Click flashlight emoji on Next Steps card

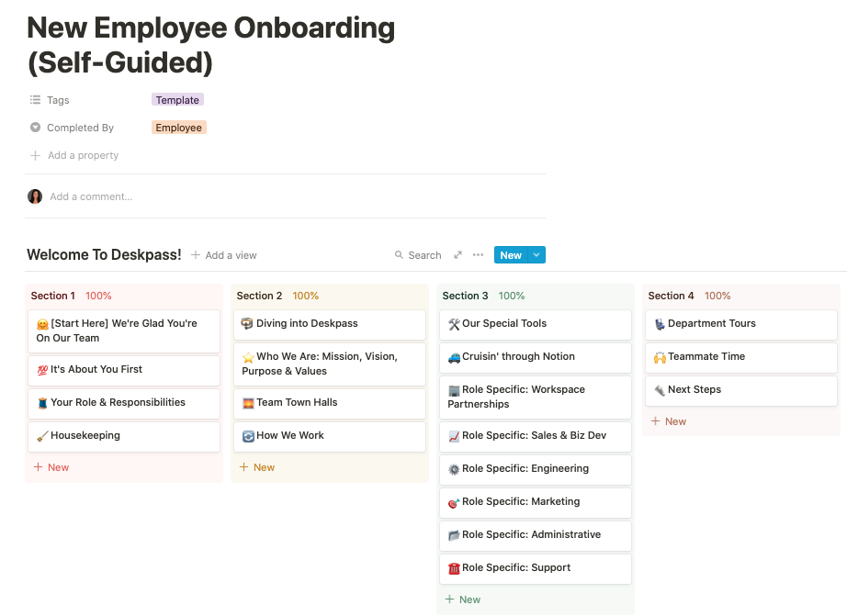pos(661,390)
